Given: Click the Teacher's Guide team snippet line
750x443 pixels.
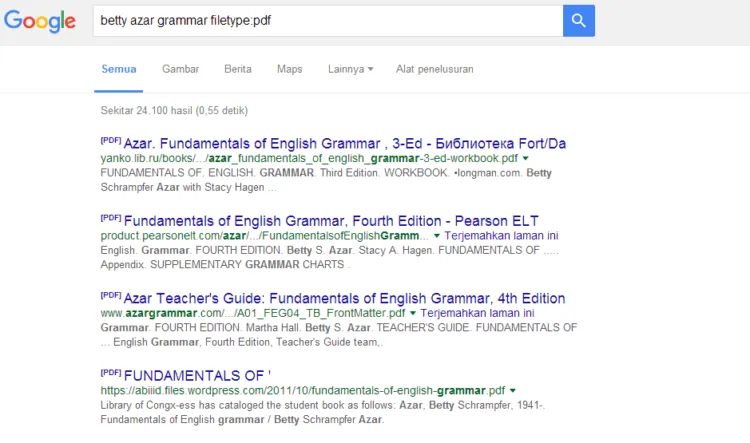Looking at the screenshot, I should point(242,342).
